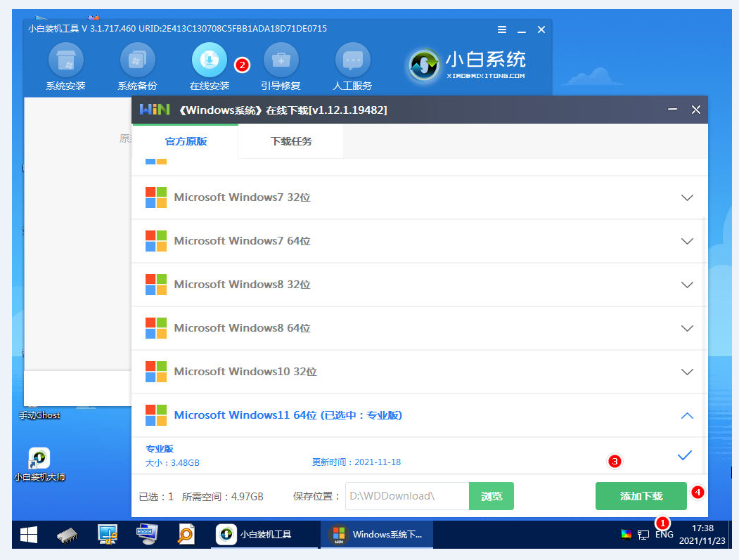Click the colorful display tray icon
739x560 pixels.
[x=626, y=535]
